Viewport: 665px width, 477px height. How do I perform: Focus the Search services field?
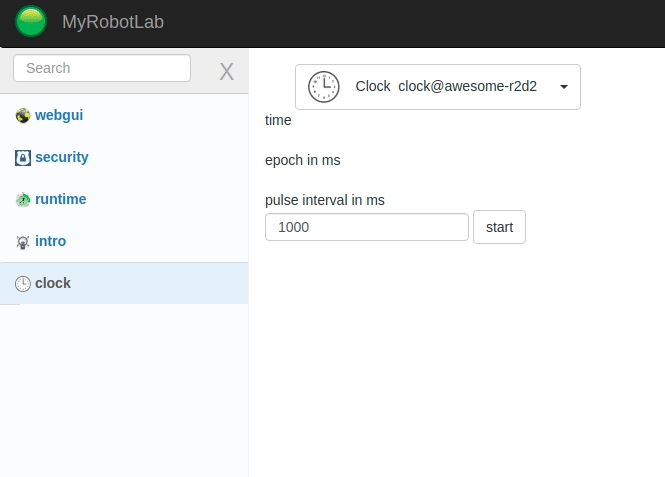click(102, 68)
